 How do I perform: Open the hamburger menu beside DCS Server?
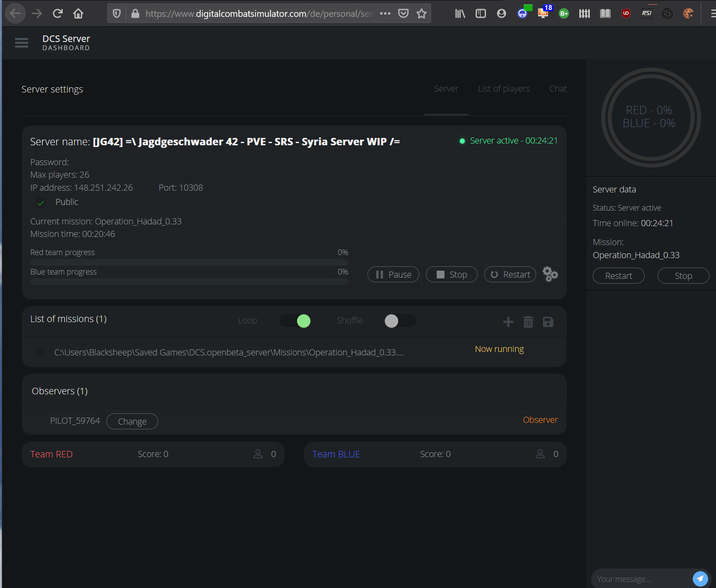click(x=22, y=43)
